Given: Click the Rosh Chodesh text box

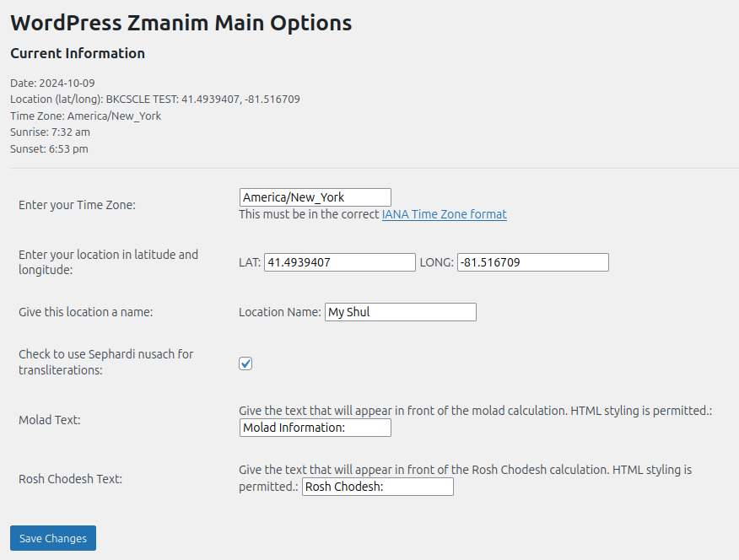Looking at the screenshot, I should point(377,486).
